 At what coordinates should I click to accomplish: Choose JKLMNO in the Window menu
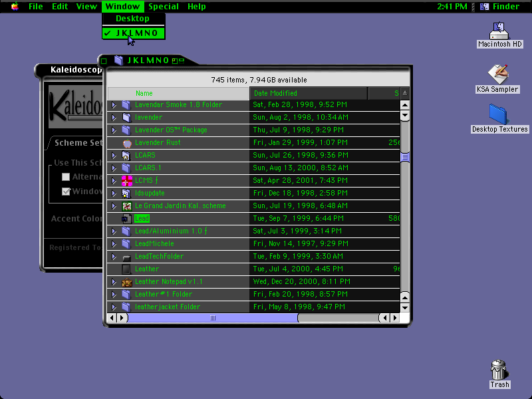click(134, 33)
